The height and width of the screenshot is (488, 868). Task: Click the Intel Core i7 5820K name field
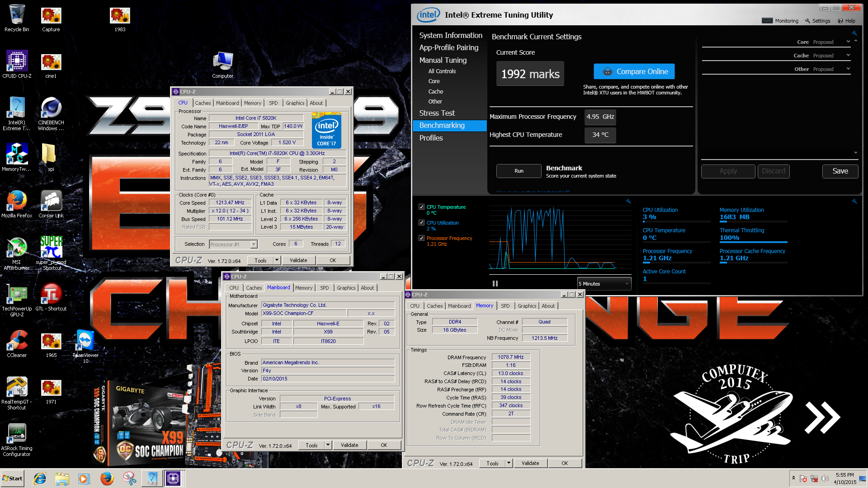256,118
